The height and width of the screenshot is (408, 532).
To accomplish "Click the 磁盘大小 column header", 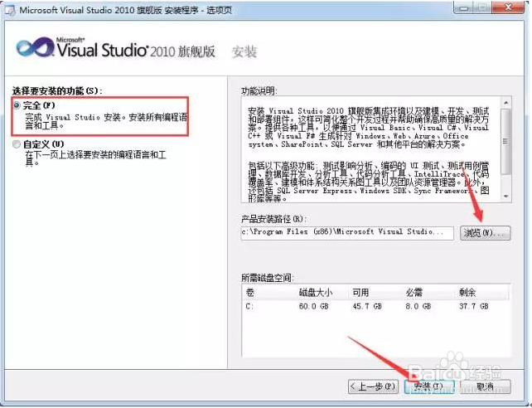I will pos(323,293).
